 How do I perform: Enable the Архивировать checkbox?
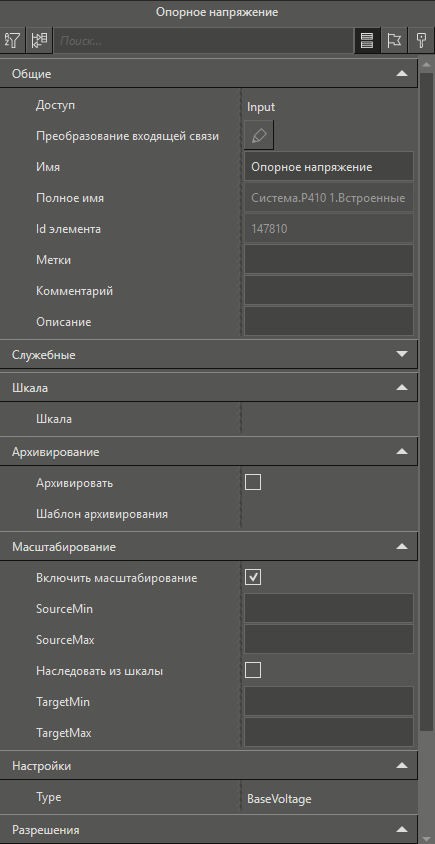click(253, 482)
